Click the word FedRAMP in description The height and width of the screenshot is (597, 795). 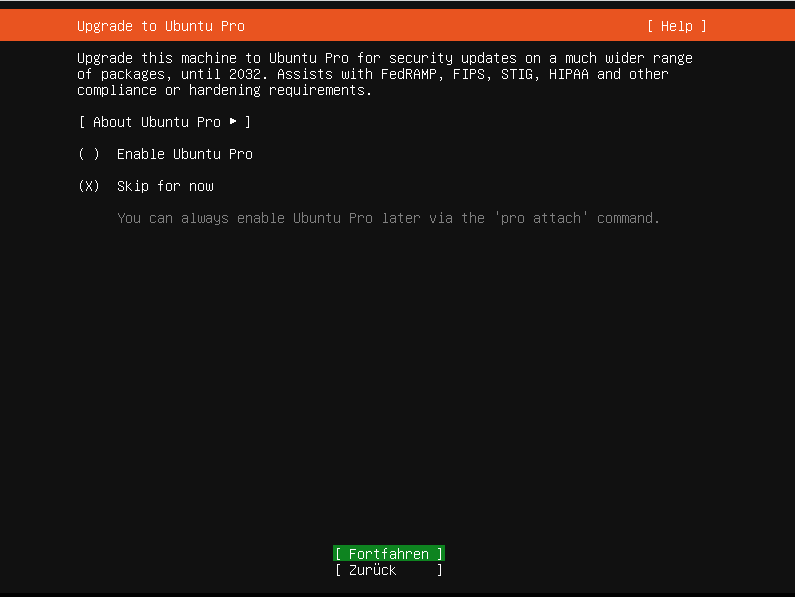click(409, 74)
